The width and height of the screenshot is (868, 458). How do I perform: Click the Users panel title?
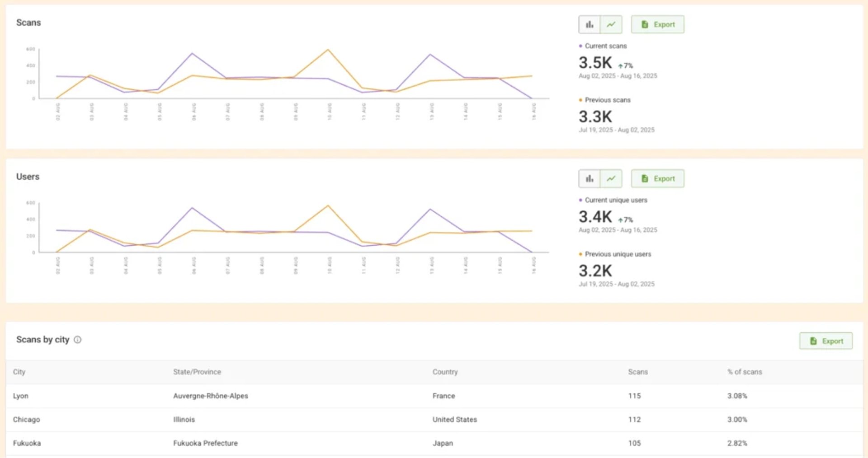(x=28, y=177)
